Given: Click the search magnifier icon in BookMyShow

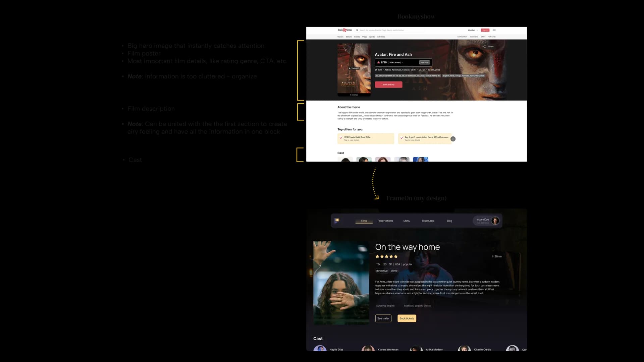Looking at the screenshot, I should [x=357, y=30].
